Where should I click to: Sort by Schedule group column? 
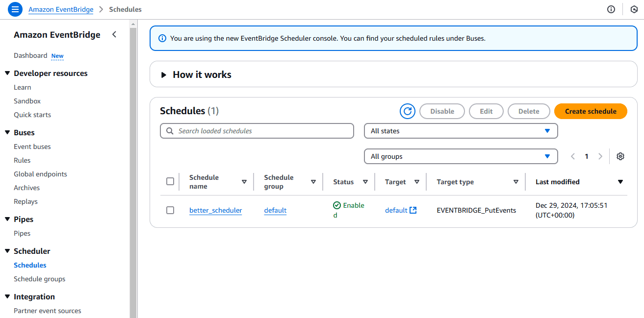click(x=313, y=182)
